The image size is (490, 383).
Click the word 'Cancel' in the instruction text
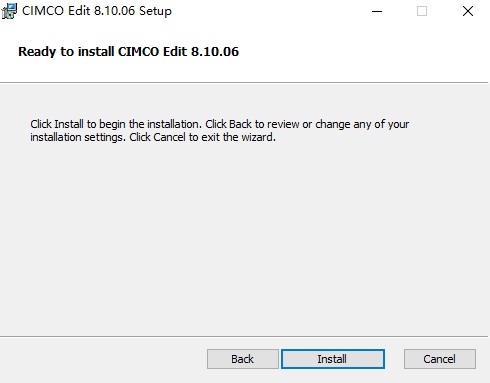click(x=169, y=137)
